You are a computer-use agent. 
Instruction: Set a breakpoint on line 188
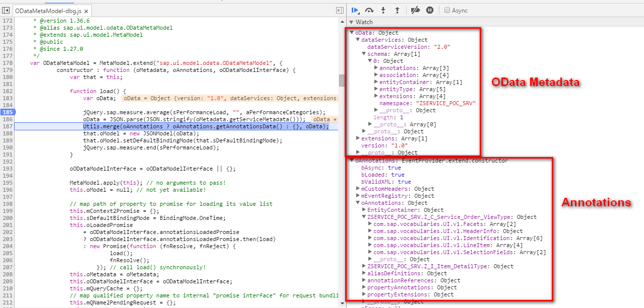(x=7, y=133)
